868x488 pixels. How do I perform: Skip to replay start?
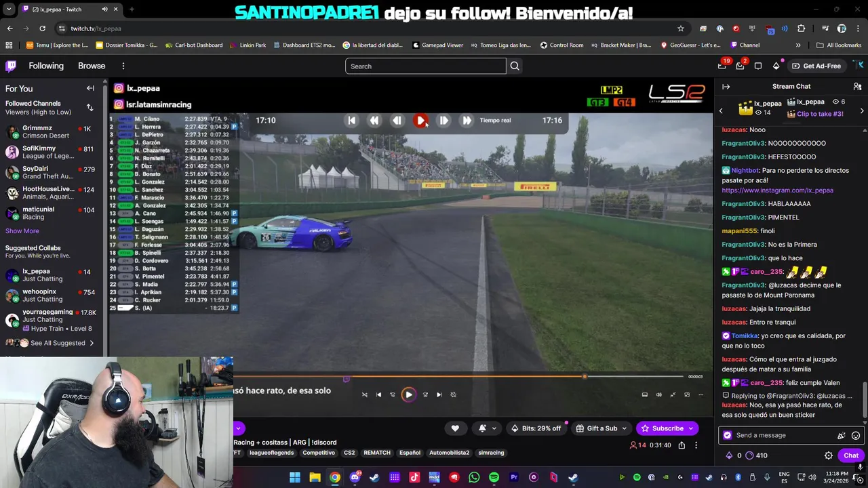coord(351,120)
